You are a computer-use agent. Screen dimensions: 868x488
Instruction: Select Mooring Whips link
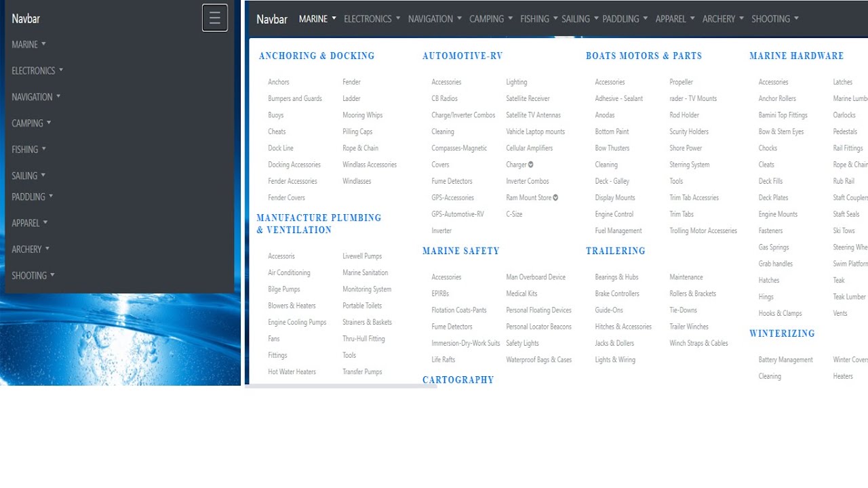tap(363, 115)
